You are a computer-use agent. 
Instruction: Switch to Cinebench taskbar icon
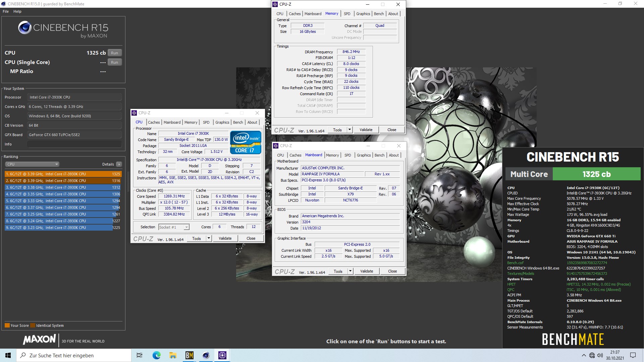[206, 355]
